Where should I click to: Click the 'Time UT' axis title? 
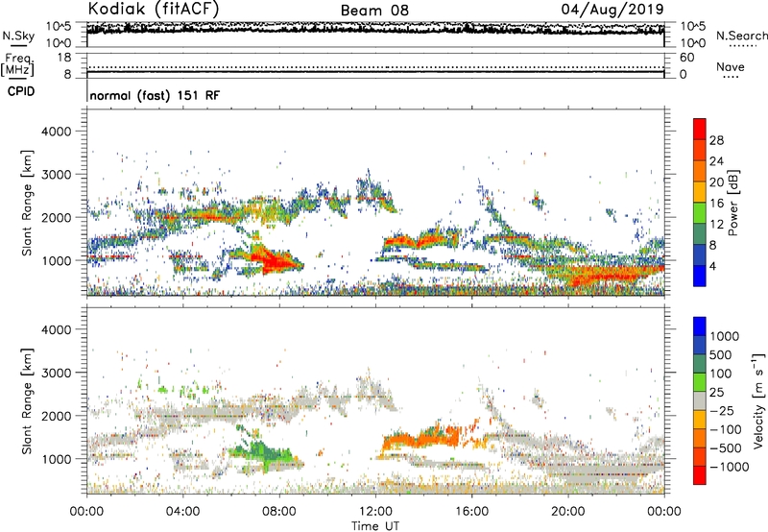375,525
